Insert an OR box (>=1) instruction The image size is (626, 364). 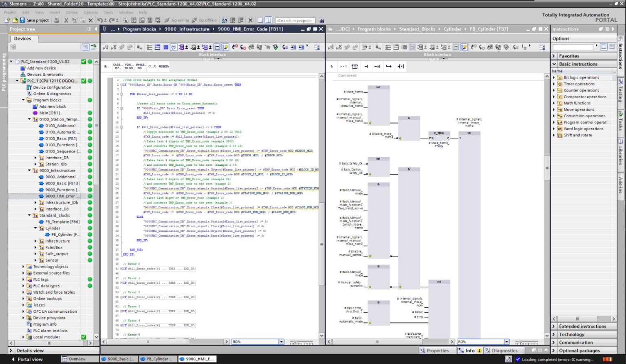coord(343,66)
